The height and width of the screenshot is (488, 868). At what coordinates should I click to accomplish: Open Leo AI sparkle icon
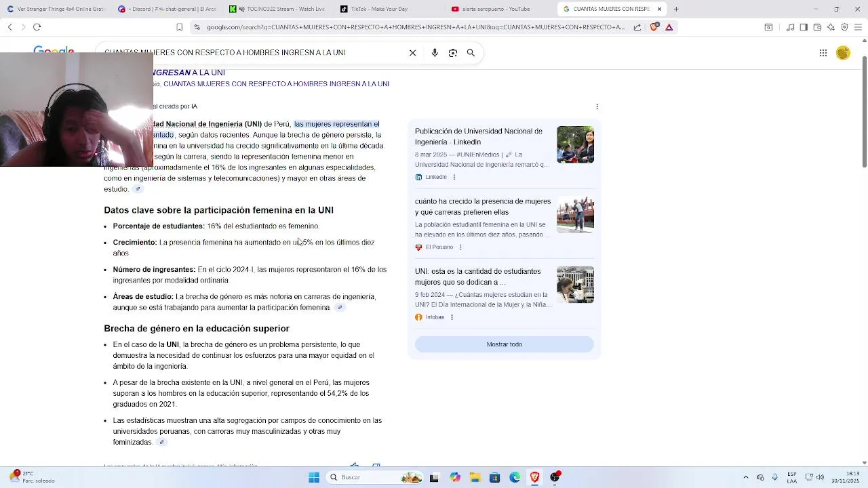pyautogui.click(x=831, y=27)
